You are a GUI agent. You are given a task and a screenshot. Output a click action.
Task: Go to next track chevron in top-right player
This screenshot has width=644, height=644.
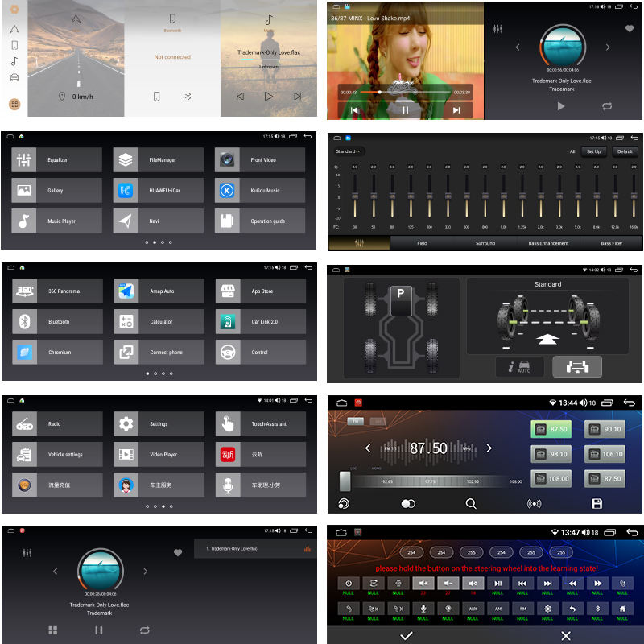pos(608,47)
